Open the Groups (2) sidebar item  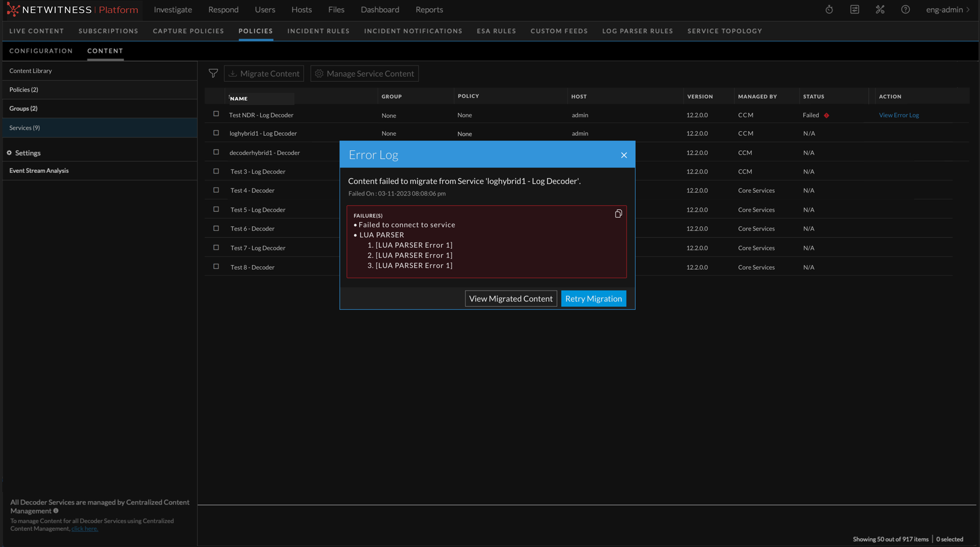(x=23, y=108)
